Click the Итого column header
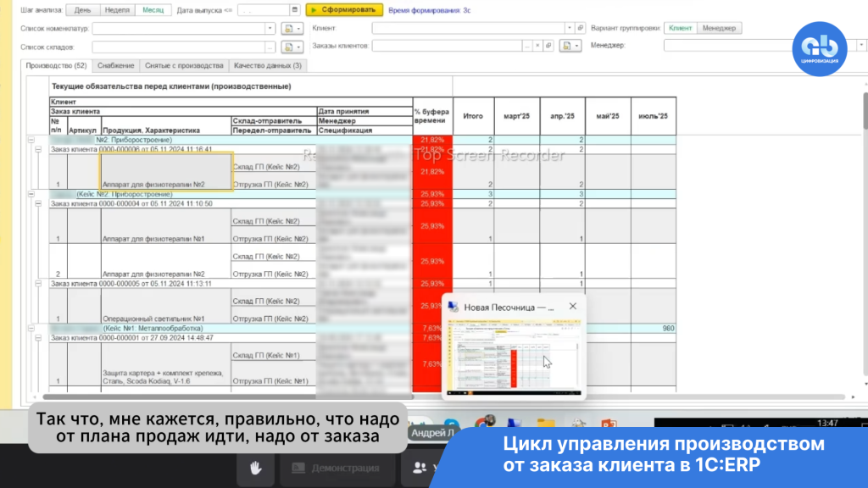The width and height of the screenshot is (868, 488). (473, 116)
